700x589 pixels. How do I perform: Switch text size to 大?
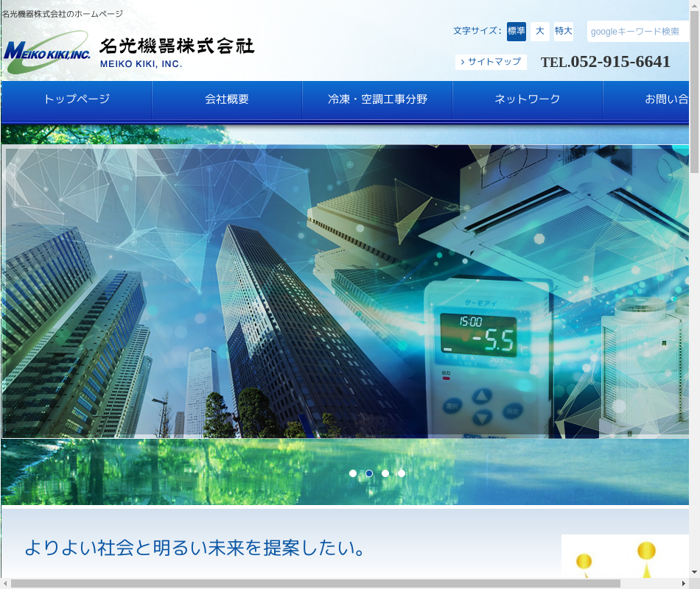pos(540,31)
